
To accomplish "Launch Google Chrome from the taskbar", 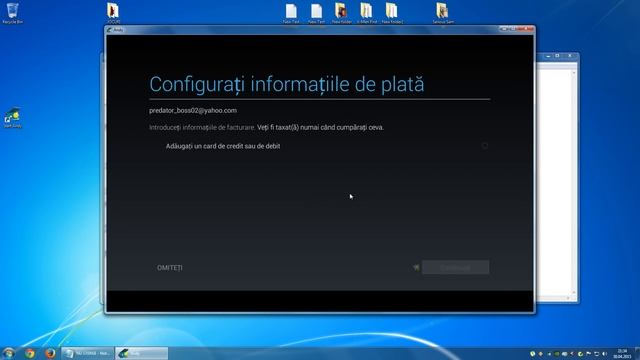I will point(30,353).
